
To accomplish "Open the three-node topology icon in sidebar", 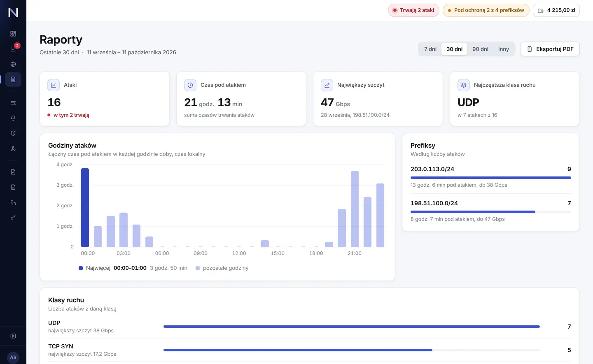I will point(13,148).
